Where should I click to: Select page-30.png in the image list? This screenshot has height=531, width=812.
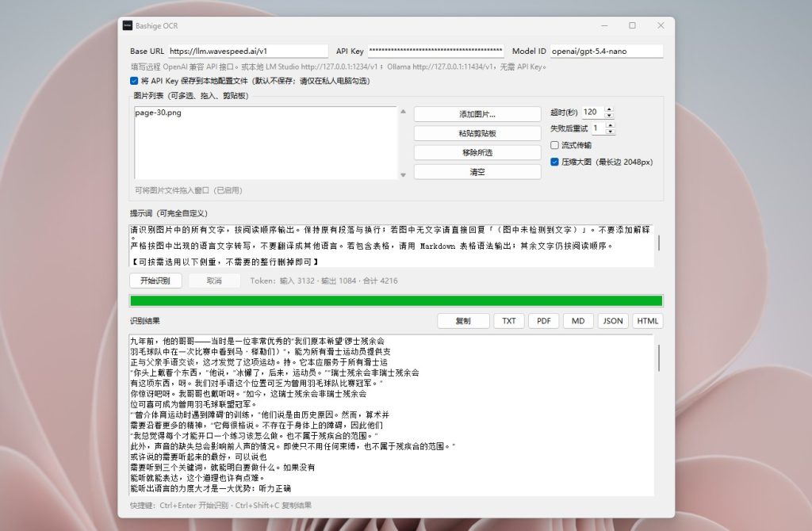pyautogui.click(x=158, y=113)
